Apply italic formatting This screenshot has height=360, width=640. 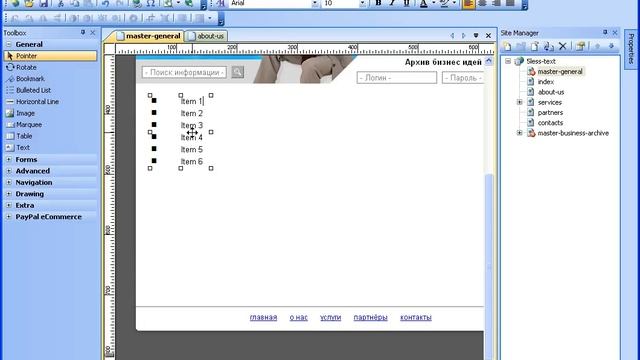pos(392,3)
